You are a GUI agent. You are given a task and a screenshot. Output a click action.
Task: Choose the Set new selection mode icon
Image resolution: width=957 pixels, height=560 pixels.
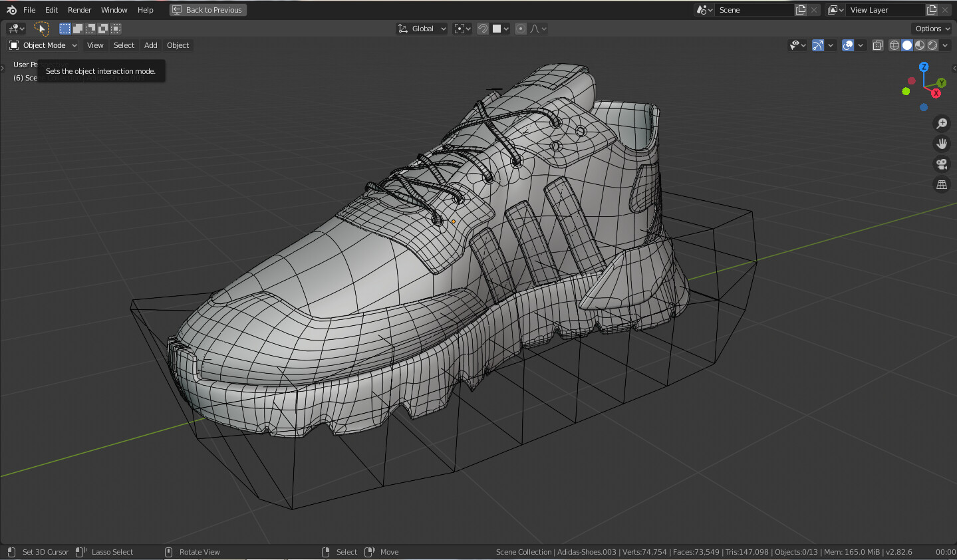(x=65, y=29)
